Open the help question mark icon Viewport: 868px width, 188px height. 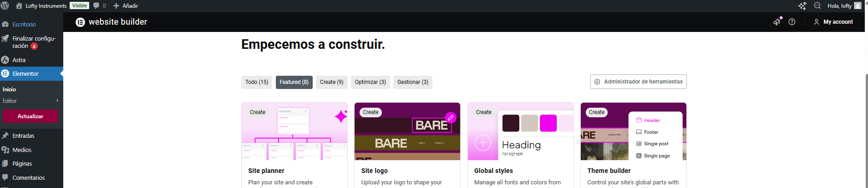tap(792, 22)
